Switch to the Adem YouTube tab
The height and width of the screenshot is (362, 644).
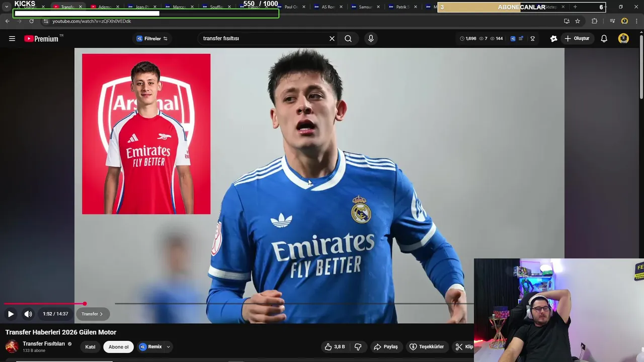point(105,7)
